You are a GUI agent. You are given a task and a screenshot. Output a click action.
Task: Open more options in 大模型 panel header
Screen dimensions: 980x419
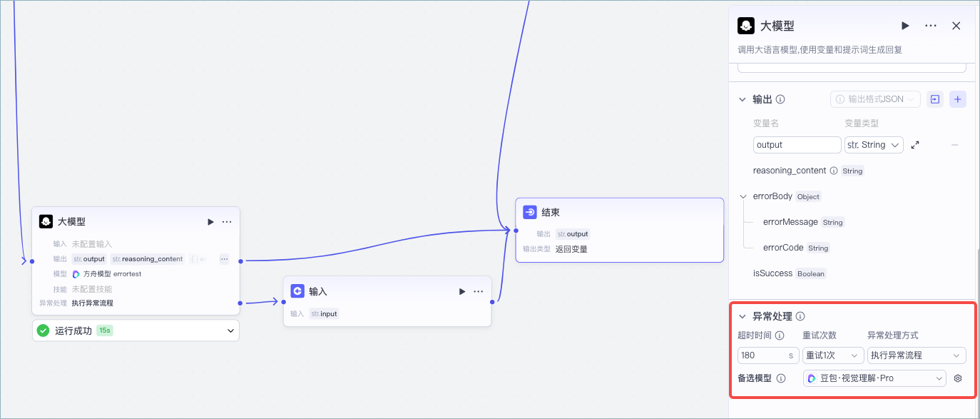click(x=931, y=26)
